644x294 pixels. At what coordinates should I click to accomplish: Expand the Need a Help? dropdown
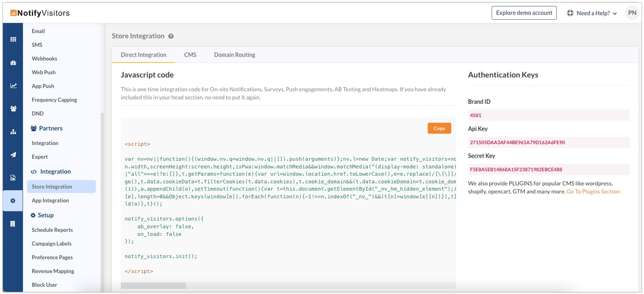pos(593,13)
